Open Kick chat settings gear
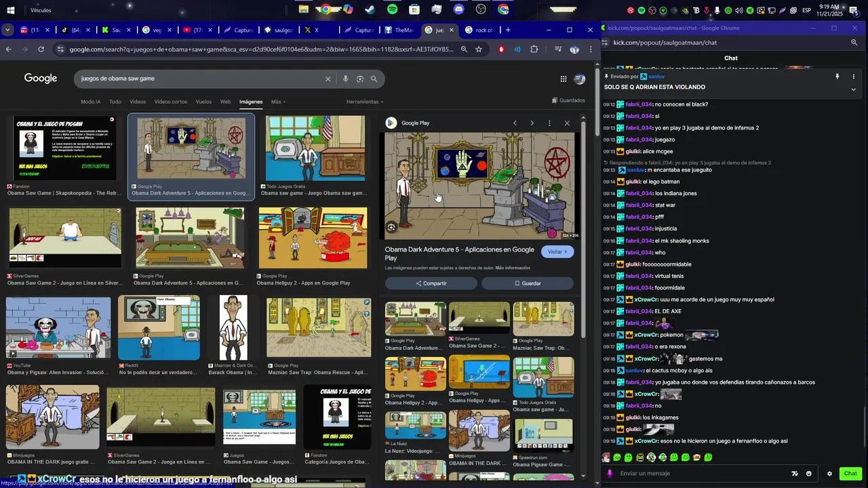The image size is (868, 488). [829, 474]
